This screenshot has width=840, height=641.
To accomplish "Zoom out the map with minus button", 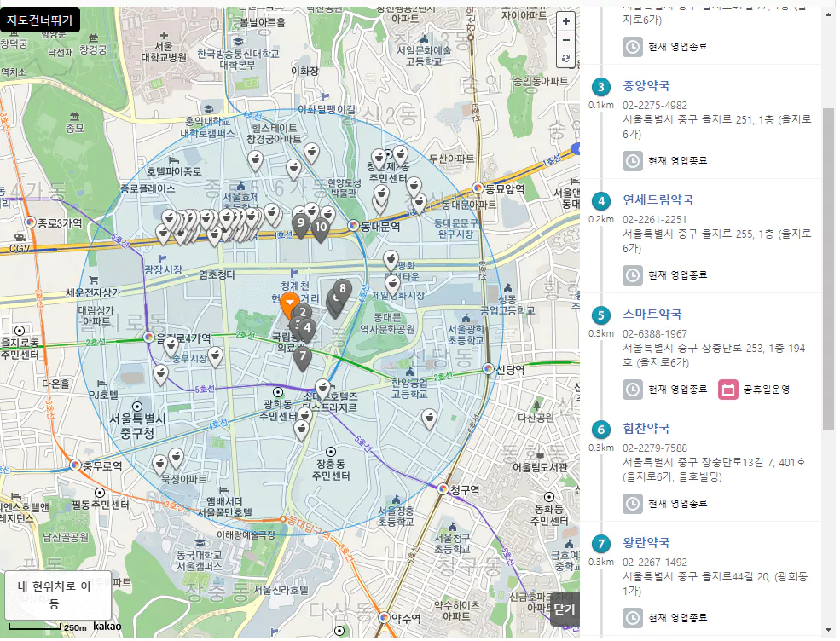I will tap(565, 40).
